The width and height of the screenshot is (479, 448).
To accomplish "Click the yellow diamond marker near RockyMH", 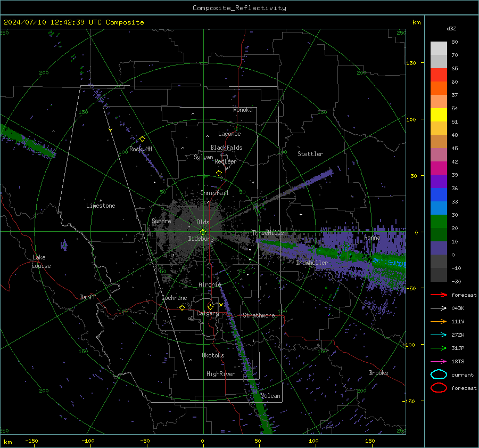I will coord(142,139).
